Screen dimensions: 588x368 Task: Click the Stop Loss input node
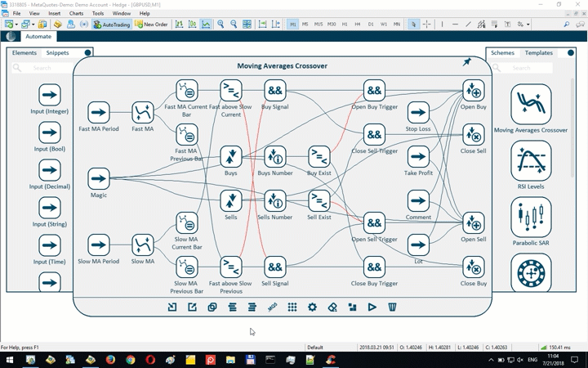click(418, 112)
